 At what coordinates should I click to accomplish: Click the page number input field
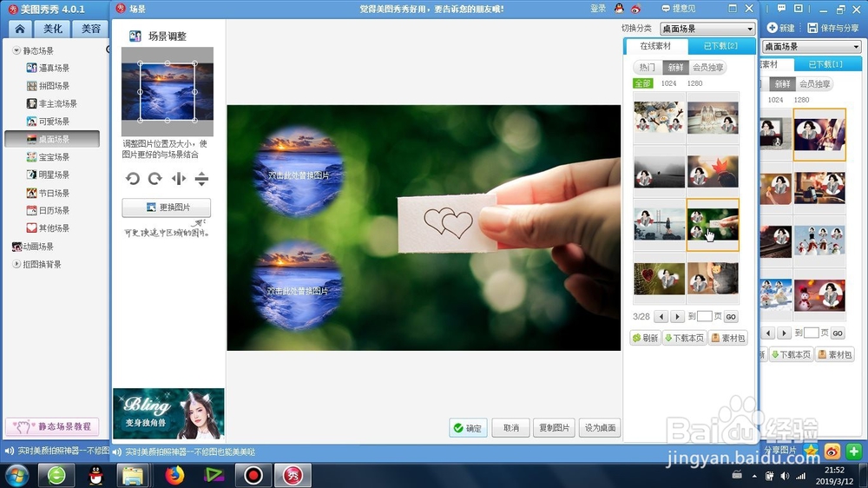click(704, 316)
